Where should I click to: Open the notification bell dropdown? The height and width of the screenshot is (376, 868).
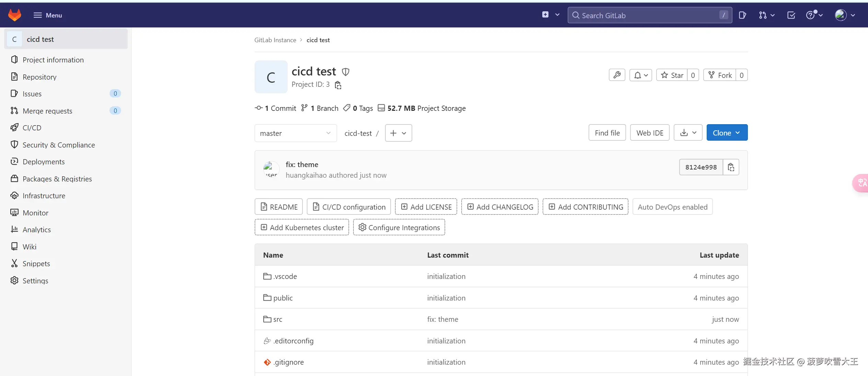[x=640, y=75]
